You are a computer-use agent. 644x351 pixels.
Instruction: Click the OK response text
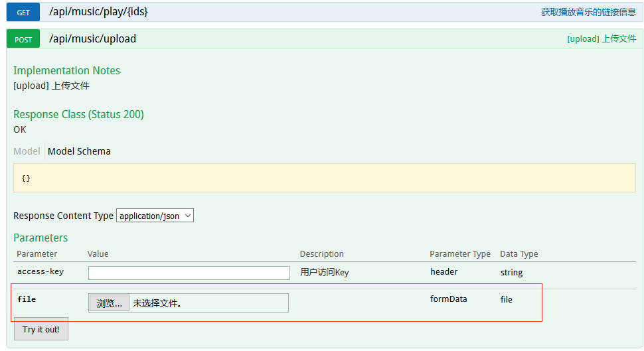click(x=20, y=130)
